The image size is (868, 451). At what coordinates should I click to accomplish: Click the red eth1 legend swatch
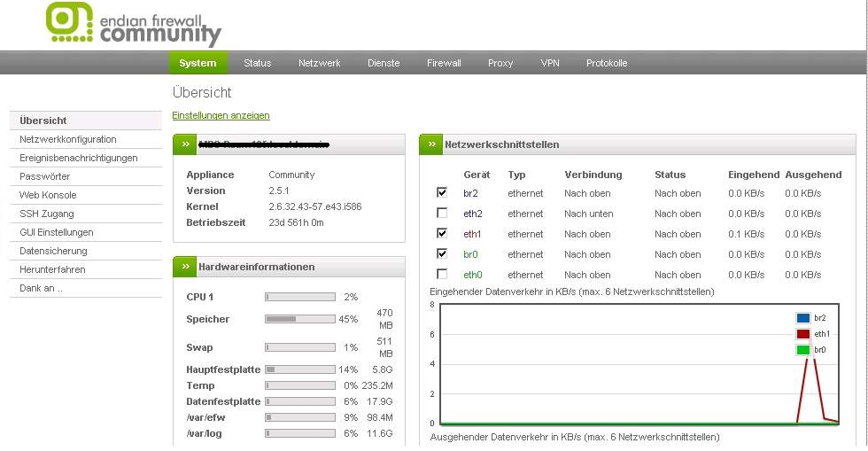[802, 334]
